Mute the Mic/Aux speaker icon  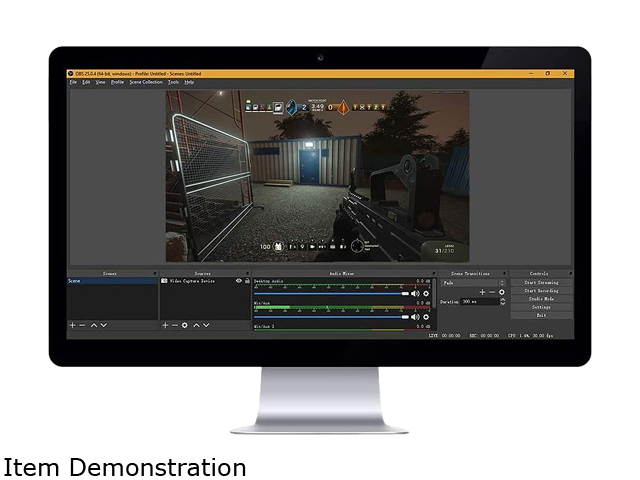416,317
